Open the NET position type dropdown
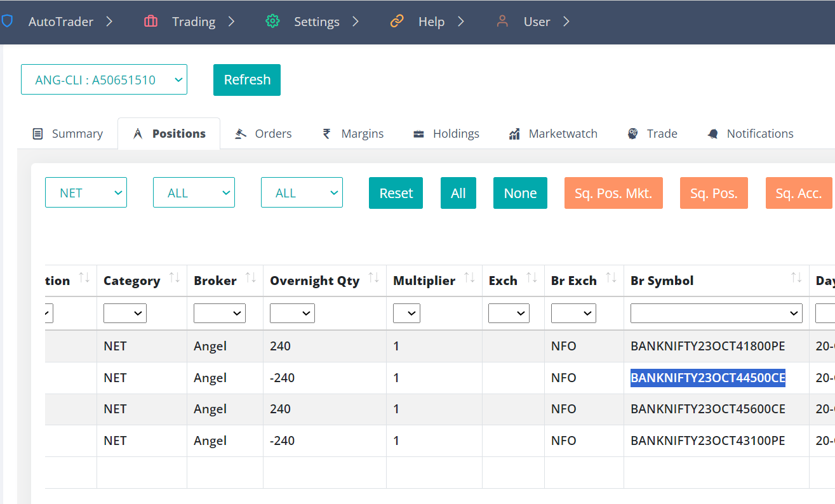This screenshot has width=835, height=504. [x=86, y=192]
